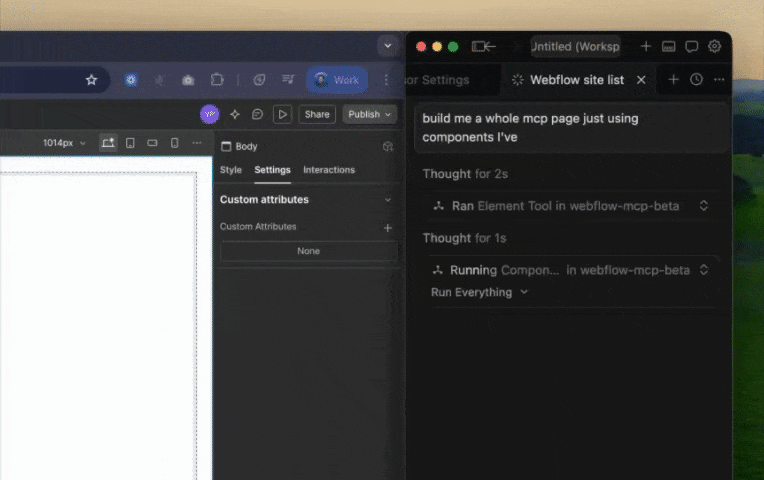Collapse the Custom attributes section

coord(388,200)
